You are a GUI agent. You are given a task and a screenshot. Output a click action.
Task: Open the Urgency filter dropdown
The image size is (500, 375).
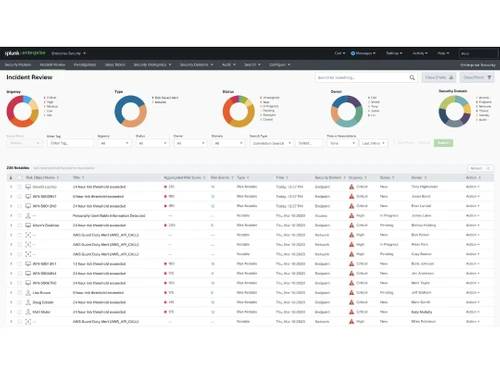[x=114, y=143]
